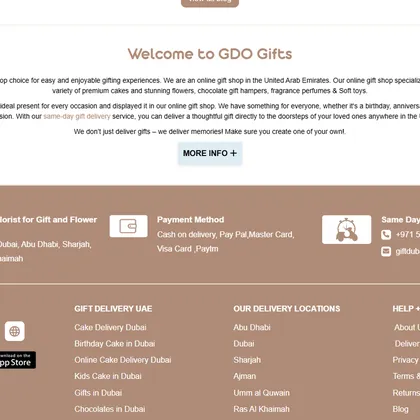Open the Blog footer link
This screenshot has width=420, height=420.
point(400,409)
